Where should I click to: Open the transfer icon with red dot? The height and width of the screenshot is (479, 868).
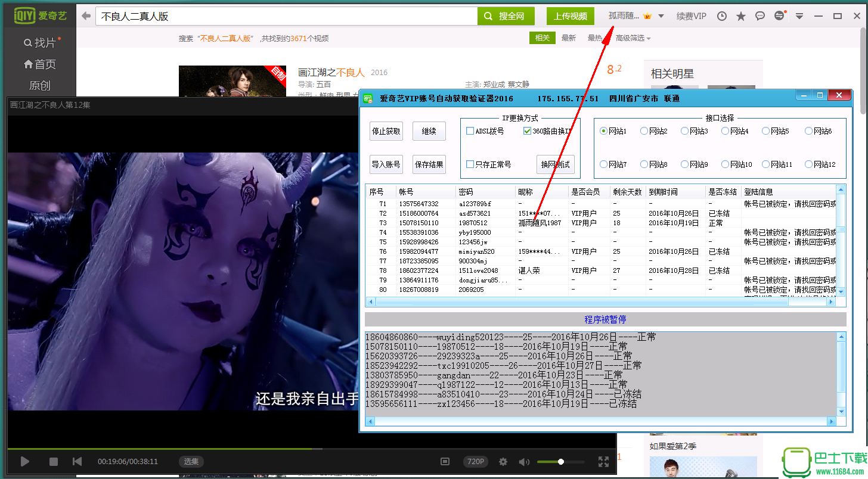coord(780,16)
